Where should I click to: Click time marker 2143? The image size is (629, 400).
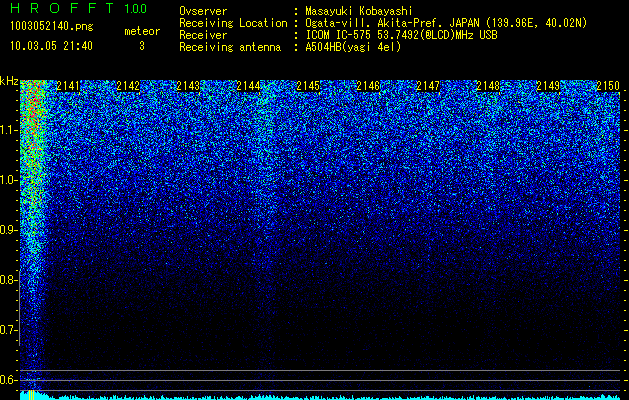[188, 86]
